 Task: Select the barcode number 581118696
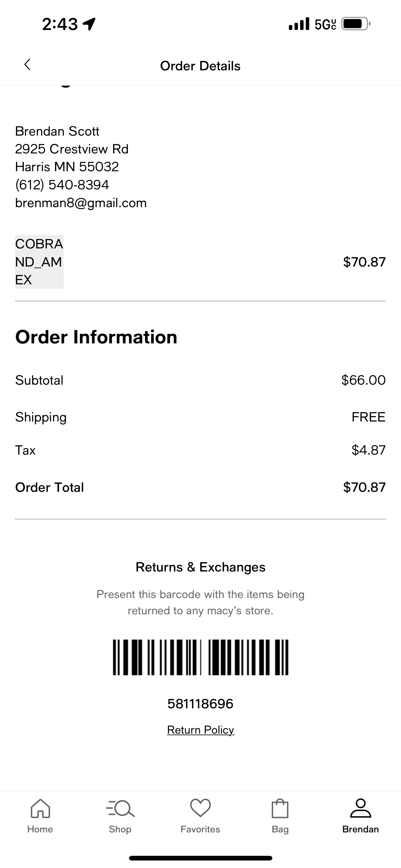point(200,704)
